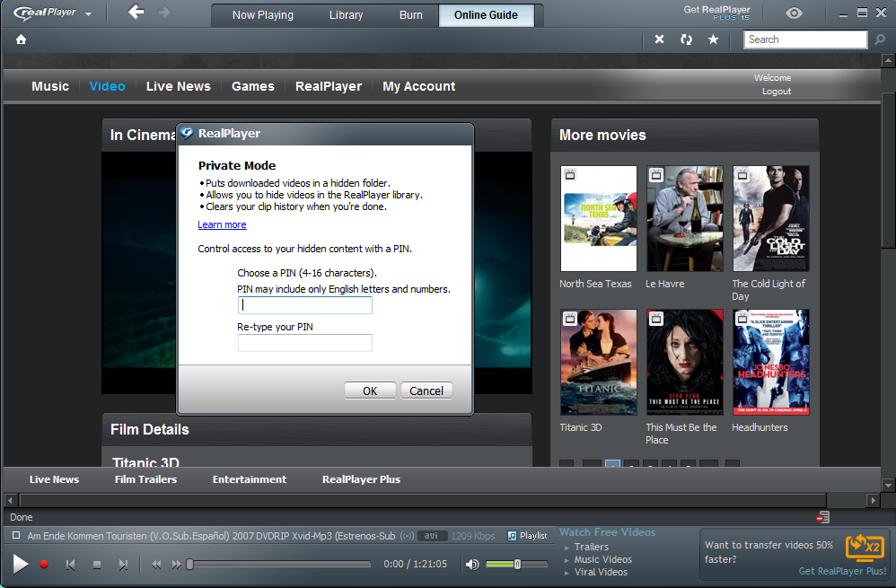Click the horizontal scrollbar left arrow
Viewport: 896px width, 588px height.
[10, 501]
